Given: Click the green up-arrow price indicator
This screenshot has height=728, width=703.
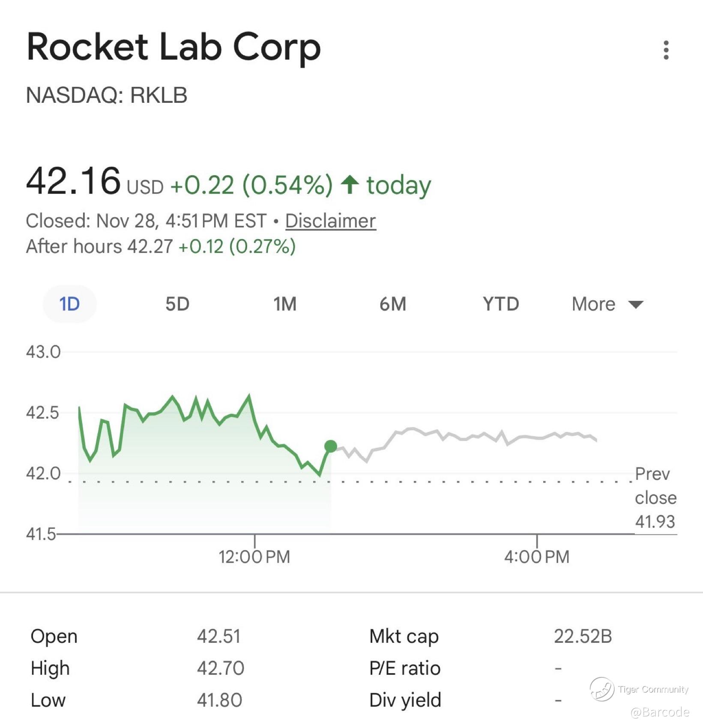Looking at the screenshot, I should coord(350,185).
